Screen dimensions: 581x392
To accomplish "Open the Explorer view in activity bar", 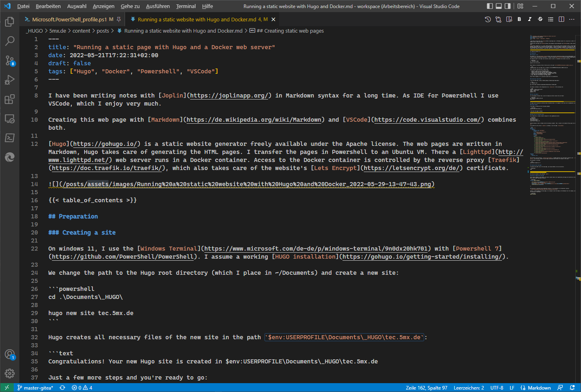I will tap(10, 21).
